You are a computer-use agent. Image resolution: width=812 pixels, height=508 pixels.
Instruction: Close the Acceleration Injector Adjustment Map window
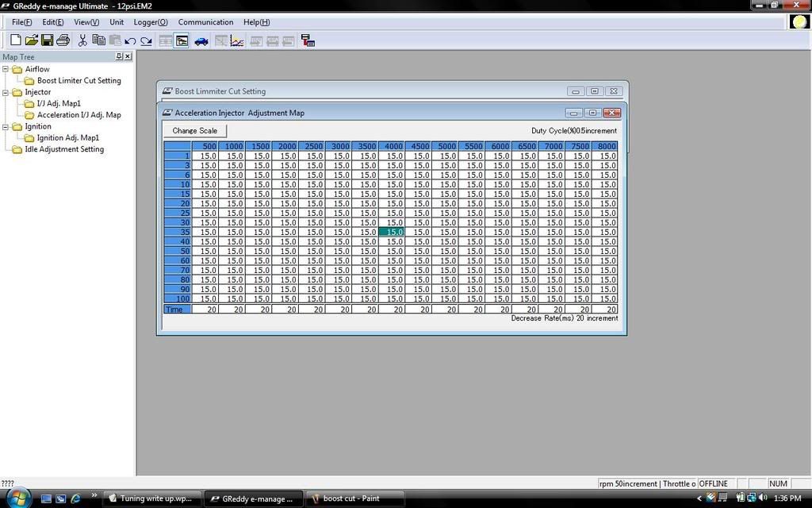(611, 113)
